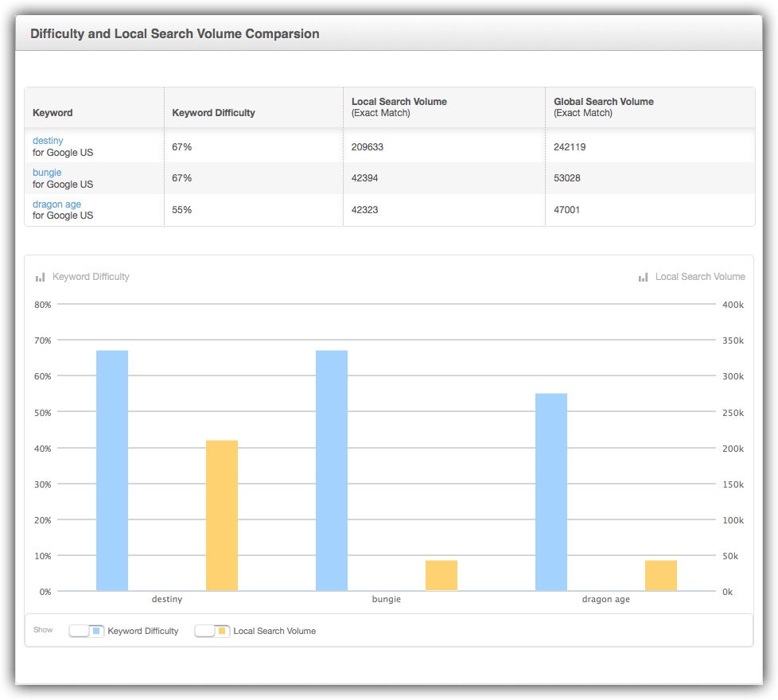Select the 55% difficulty cell for dragon age

click(x=181, y=210)
